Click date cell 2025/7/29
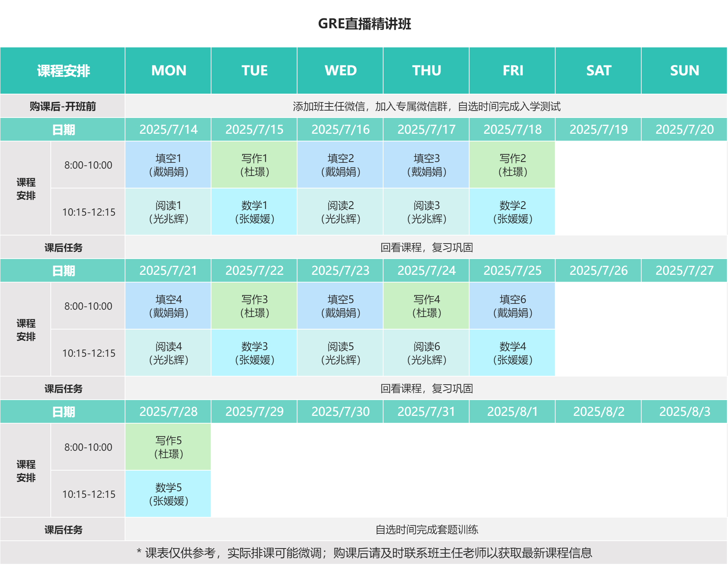 coord(254,411)
